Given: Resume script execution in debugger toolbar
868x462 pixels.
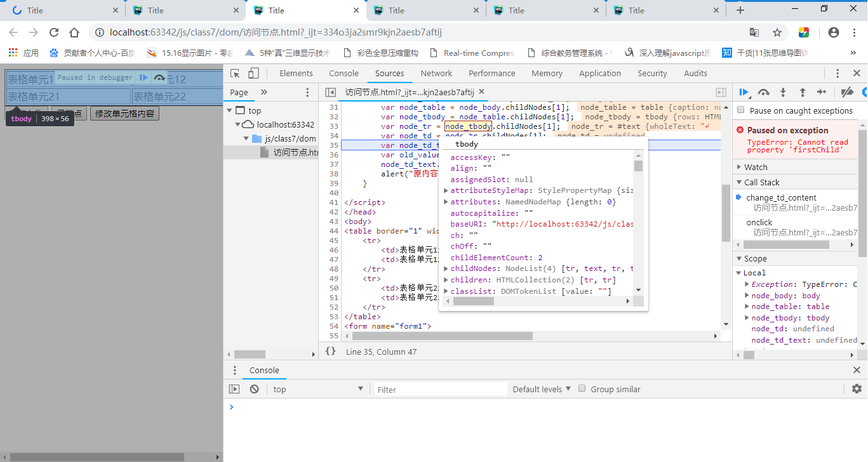Looking at the screenshot, I should click(744, 92).
